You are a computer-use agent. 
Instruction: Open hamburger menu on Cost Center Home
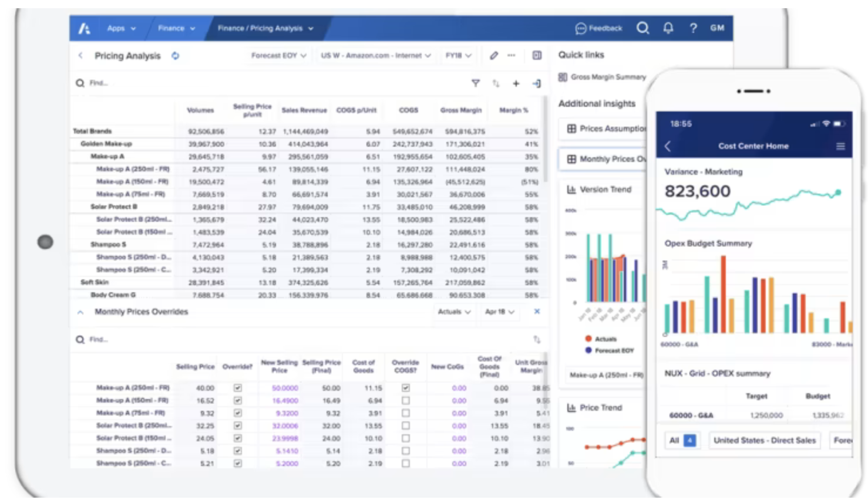click(840, 146)
